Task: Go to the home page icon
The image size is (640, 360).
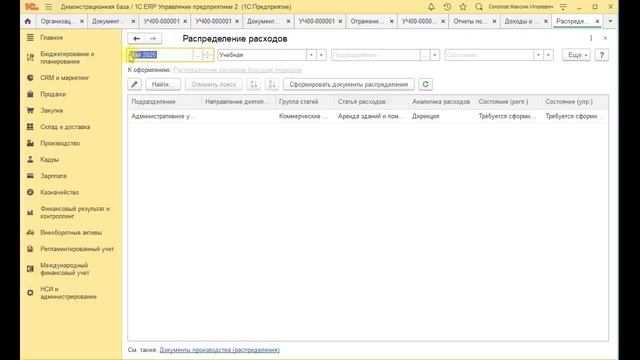Action: 28,21
